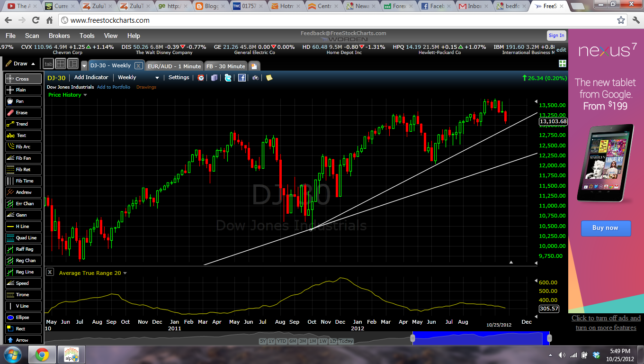Switch to FB - 30 Minute tab
The width and height of the screenshot is (644, 364).
[x=225, y=66]
